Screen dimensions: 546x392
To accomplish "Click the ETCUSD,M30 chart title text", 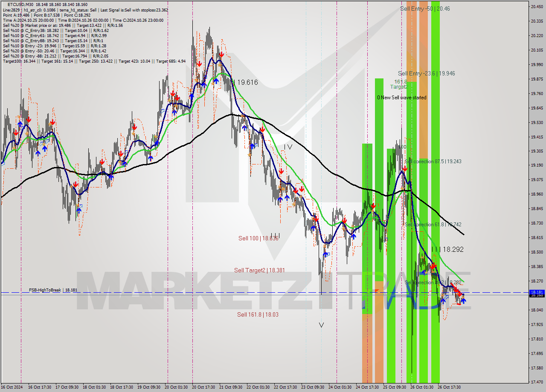I will click(x=20, y=5).
